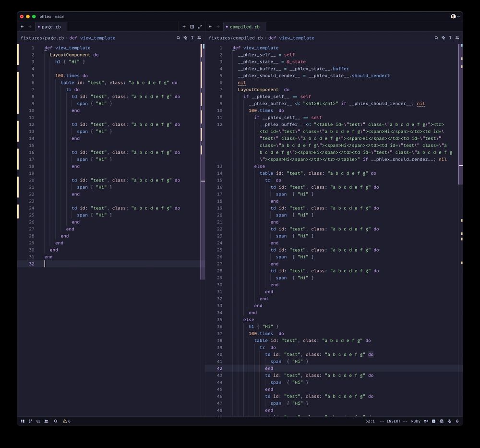Open the collaboration panel people icon

(x=46, y=421)
